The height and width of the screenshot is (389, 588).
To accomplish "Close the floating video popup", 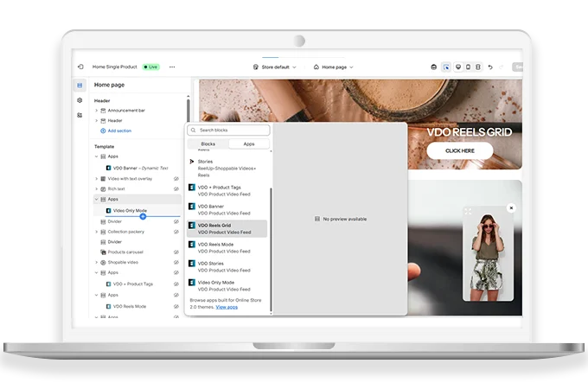I will coord(511,207).
